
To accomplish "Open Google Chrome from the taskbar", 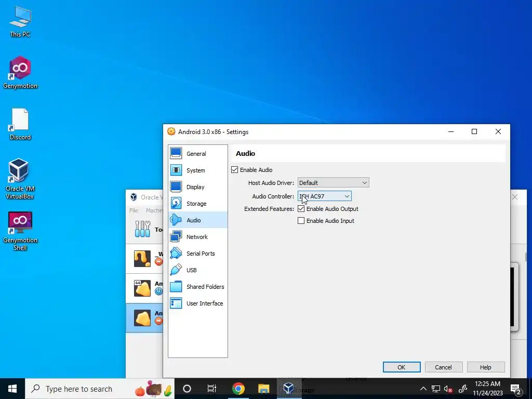I will pos(238,389).
